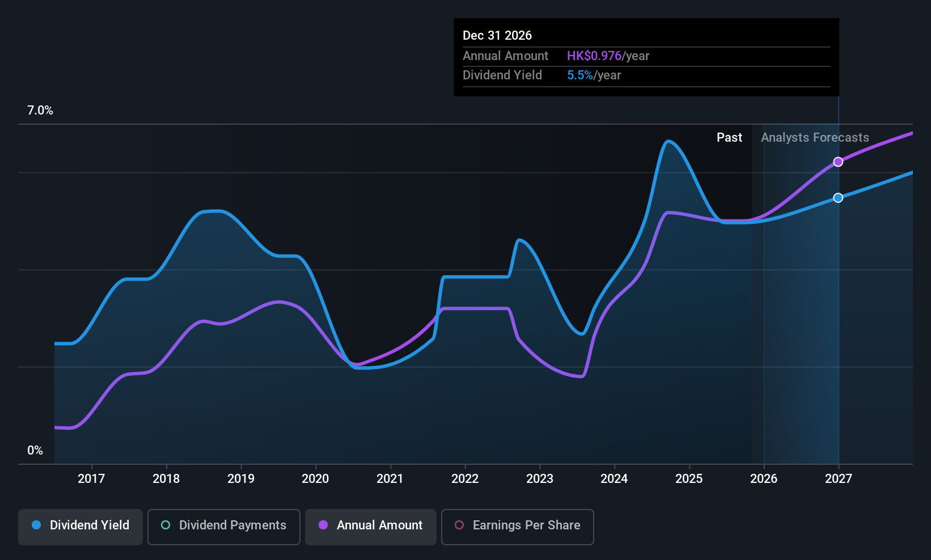Click the Earnings Per Share legend button
This screenshot has width=931, height=560.
point(517,525)
